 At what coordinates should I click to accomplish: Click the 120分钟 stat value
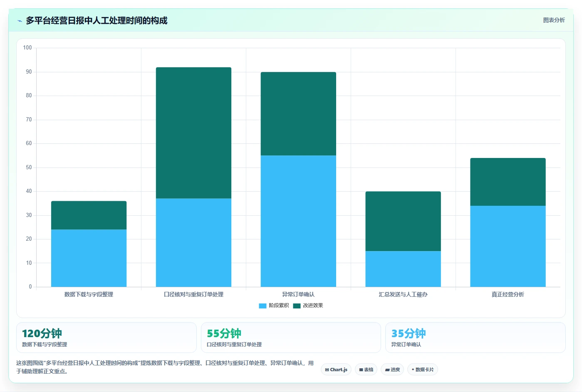pos(42,333)
